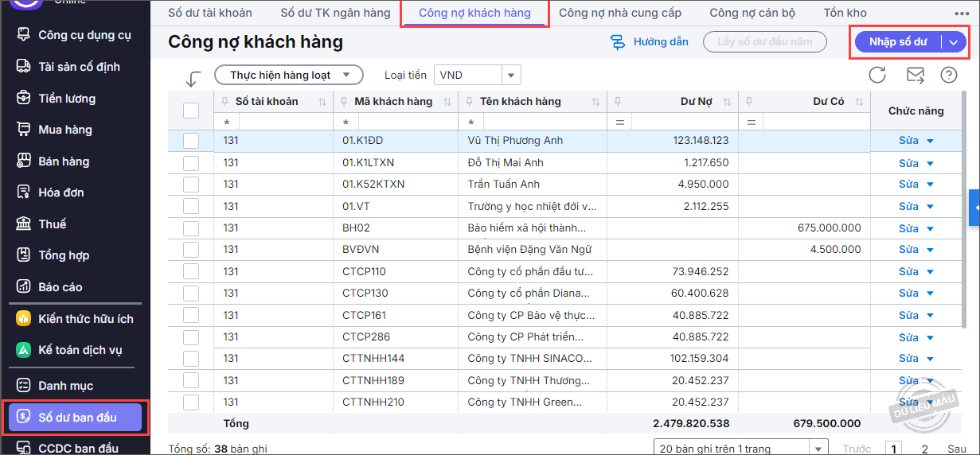Switch to the Tồn kho tab
This screenshot has width=980, height=455.
845,13
